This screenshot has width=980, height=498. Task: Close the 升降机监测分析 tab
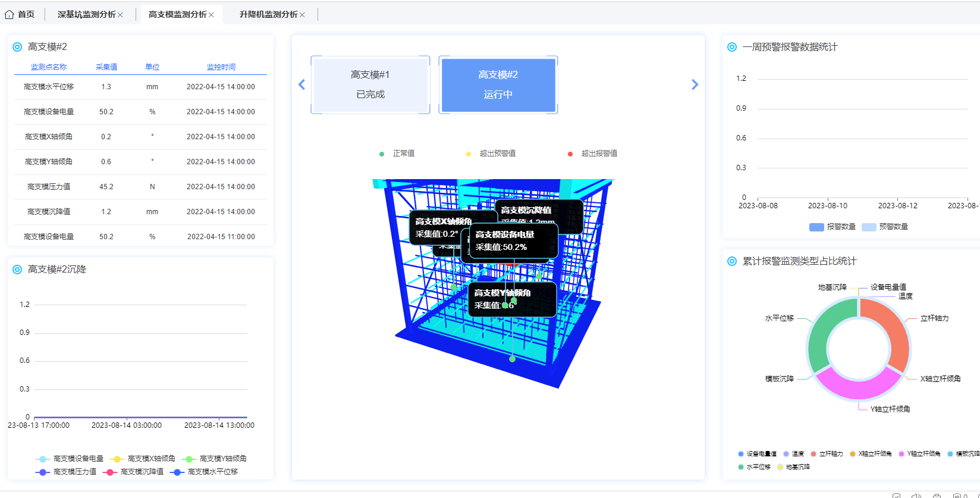coord(302,15)
